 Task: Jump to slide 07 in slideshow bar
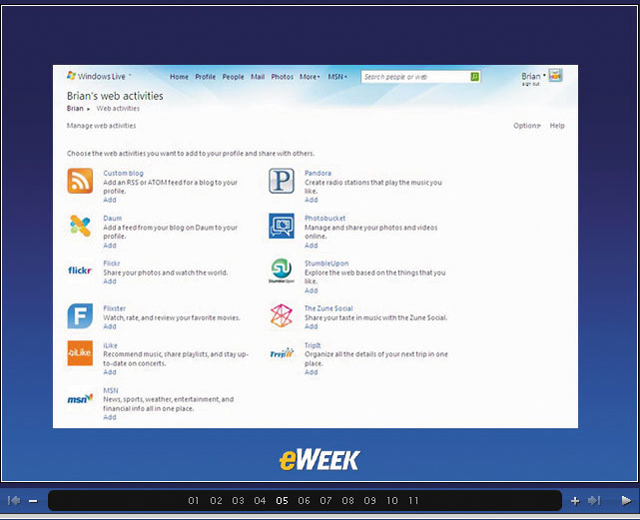326,500
